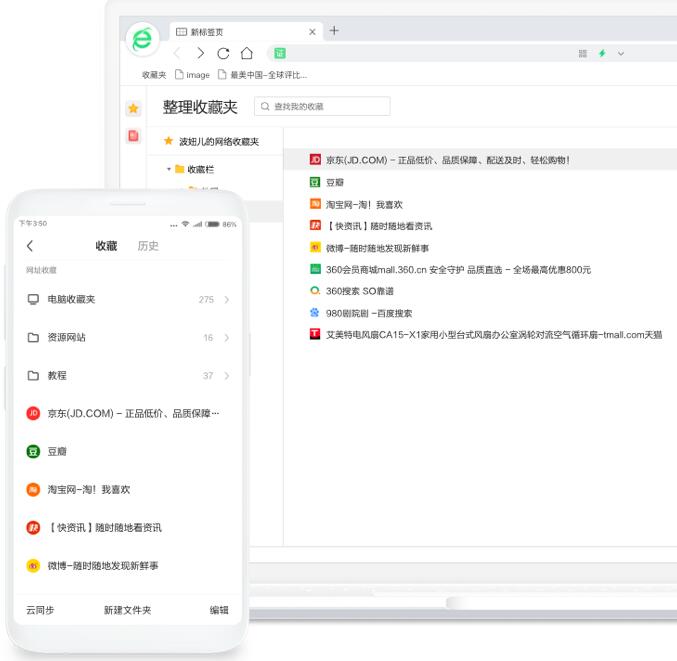The height and width of the screenshot is (661, 677).
Task: Open the 360搜索 SO靠谱 bookmark
Action: [x=360, y=291]
